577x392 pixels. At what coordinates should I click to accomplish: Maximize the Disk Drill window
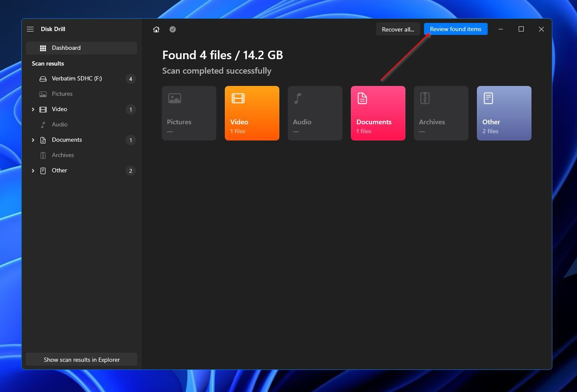point(521,29)
